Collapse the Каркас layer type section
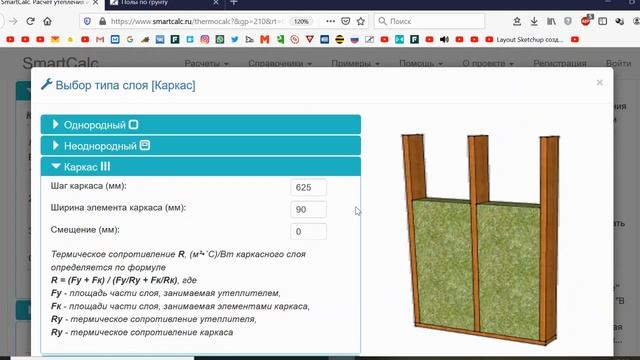640x360 pixels. tap(201, 167)
